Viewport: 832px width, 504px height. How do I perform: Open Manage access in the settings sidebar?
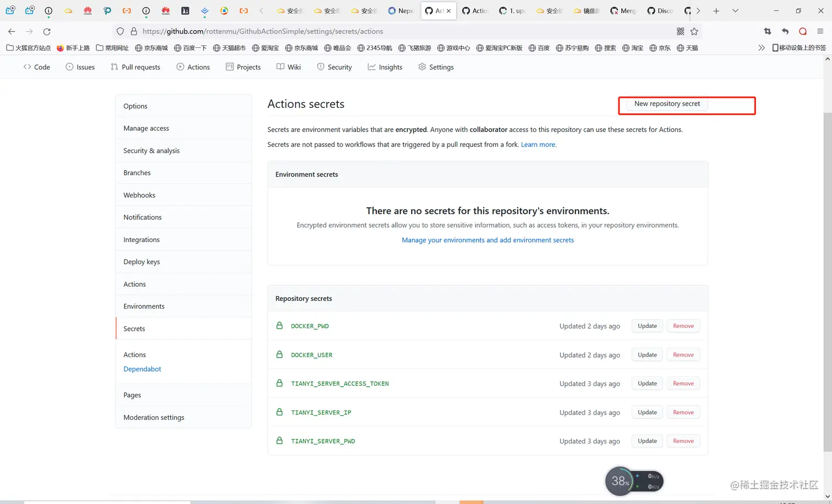point(184,128)
